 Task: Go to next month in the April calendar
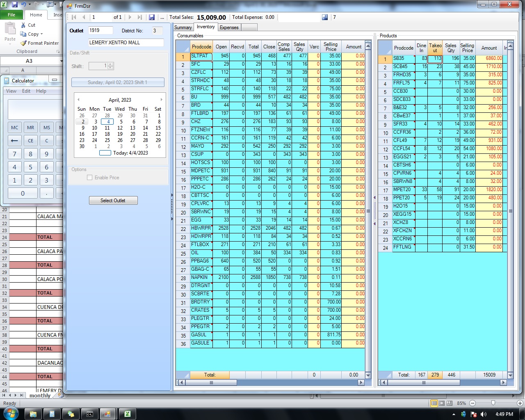[x=161, y=100]
